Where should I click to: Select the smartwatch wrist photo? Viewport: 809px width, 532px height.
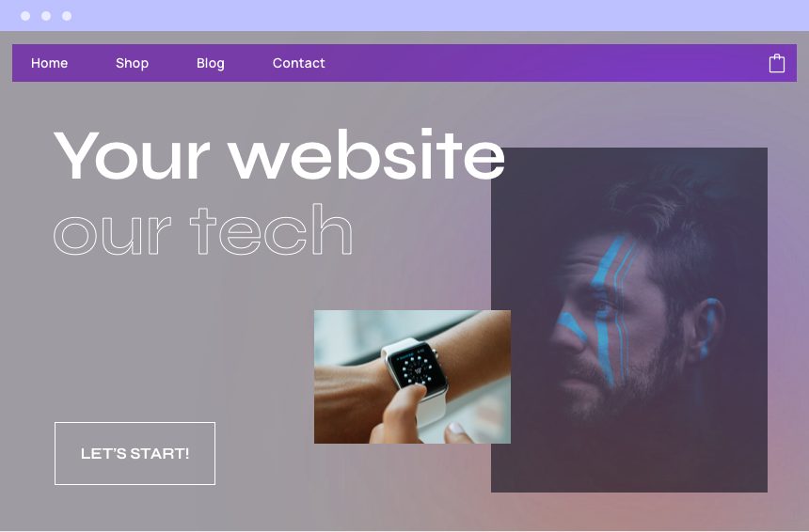click(412, 376)
